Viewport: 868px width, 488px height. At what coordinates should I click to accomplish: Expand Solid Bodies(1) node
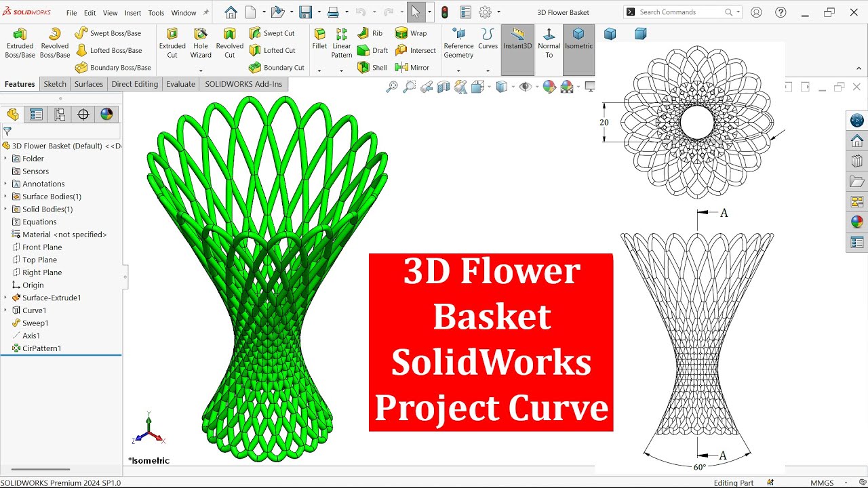point(5,209)
